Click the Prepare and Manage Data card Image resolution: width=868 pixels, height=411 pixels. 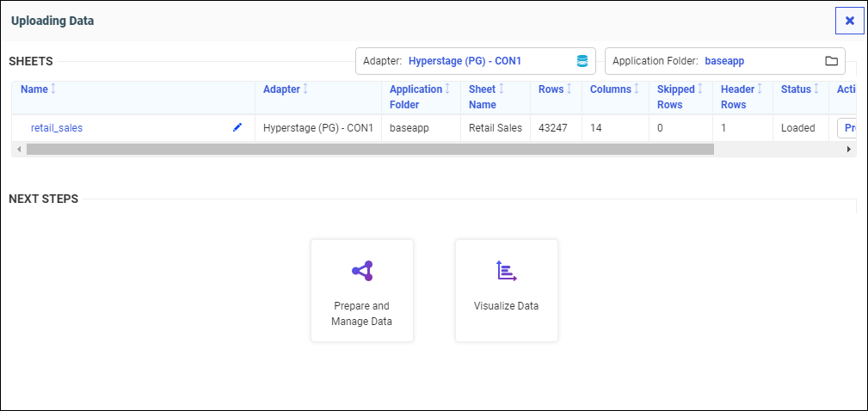(x=362, y=291)
